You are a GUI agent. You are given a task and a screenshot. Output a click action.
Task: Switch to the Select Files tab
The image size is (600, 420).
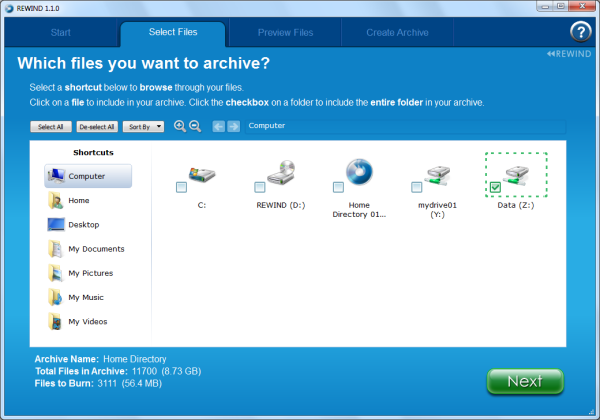[173, 32]
